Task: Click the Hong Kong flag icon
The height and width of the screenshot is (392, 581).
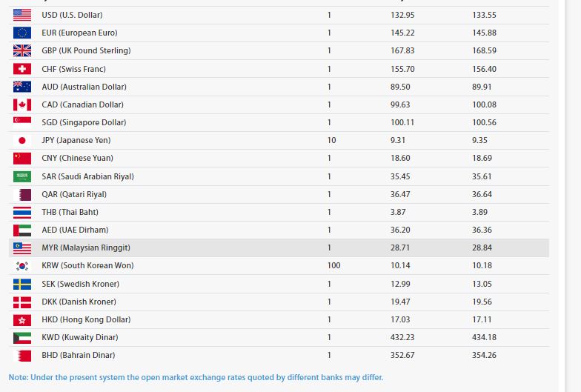Action: [22, 319]
